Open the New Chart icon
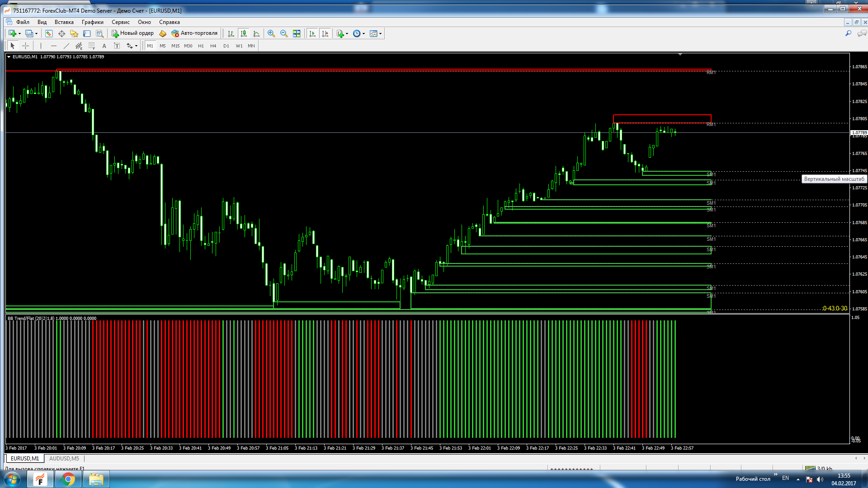Viewport: 868px width, 488px height. coord(12,33)
